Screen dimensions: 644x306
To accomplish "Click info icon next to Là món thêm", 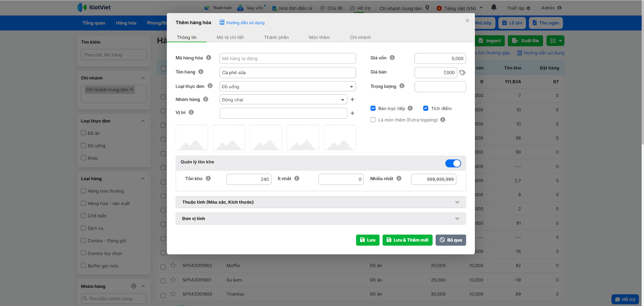I will click(x=443, y=120).
